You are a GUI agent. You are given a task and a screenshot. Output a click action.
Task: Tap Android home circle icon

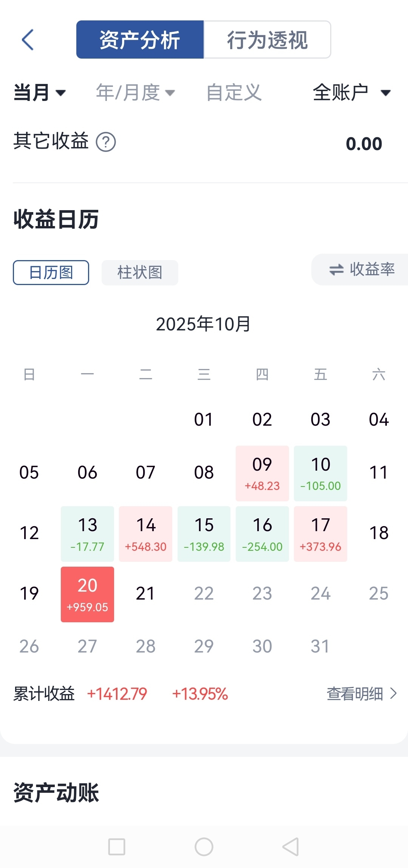pos(204,846)
